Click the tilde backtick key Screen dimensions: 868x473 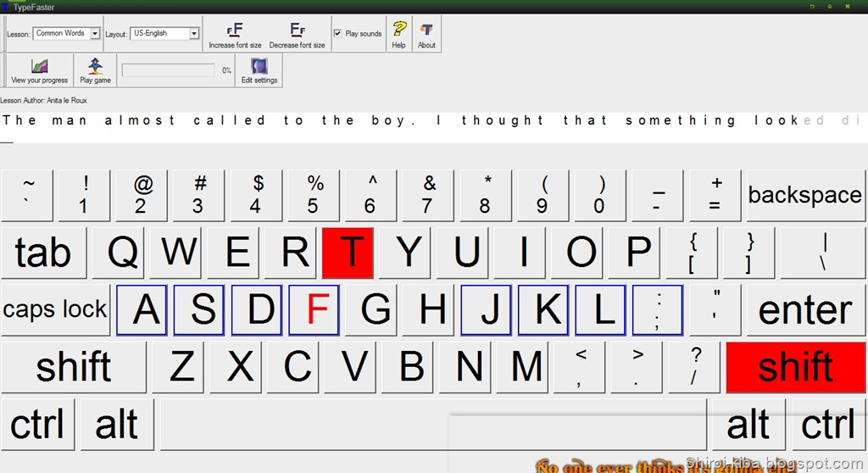(x=27, y=195)
